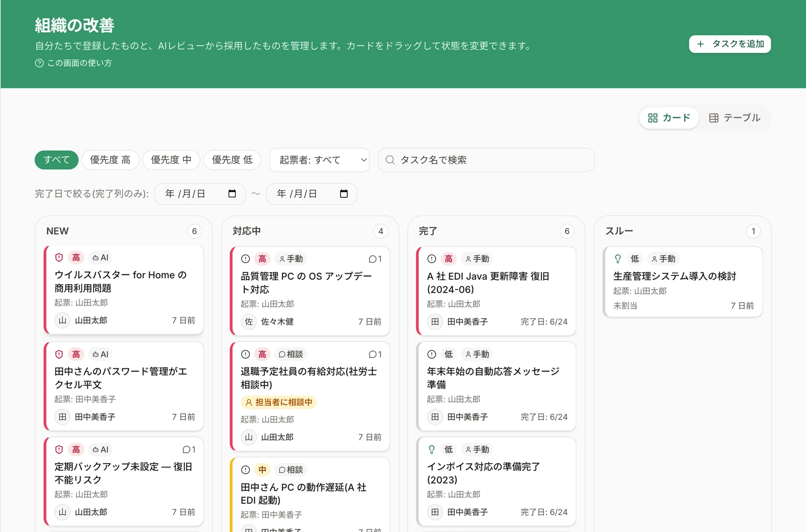Click 佐 avatar for 佐々木健

click(x=249, y=322)
